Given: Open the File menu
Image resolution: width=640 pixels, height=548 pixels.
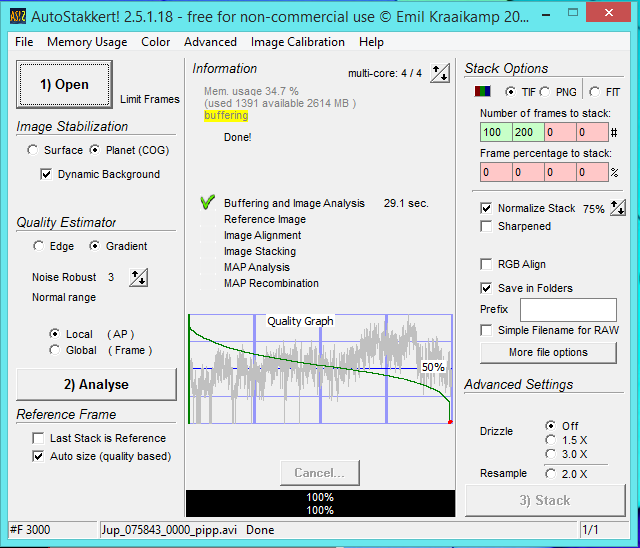Looking at the screenshot, I should click(24, 42).
